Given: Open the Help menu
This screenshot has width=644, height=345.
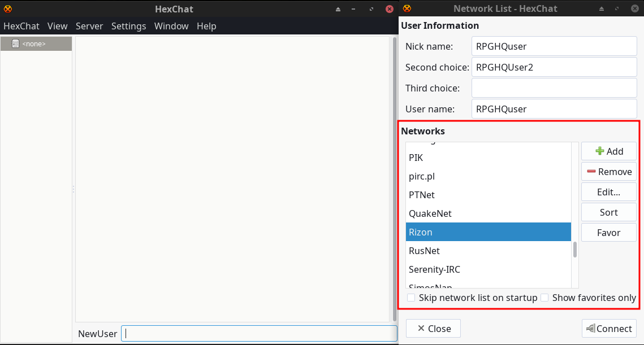Looking at the screenshot, I should click(206, 26).
